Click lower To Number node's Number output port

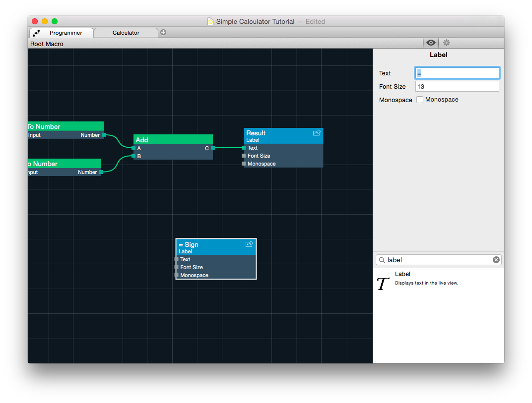[x=101, y=172]
